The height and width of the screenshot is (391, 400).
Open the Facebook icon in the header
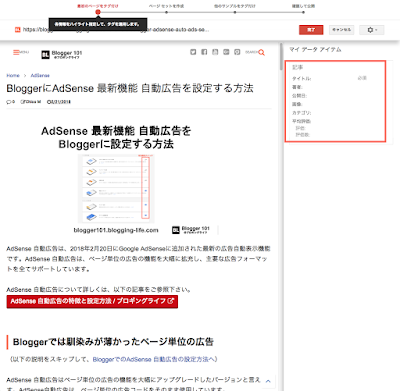pyautogui.click(x=204, y=52)
